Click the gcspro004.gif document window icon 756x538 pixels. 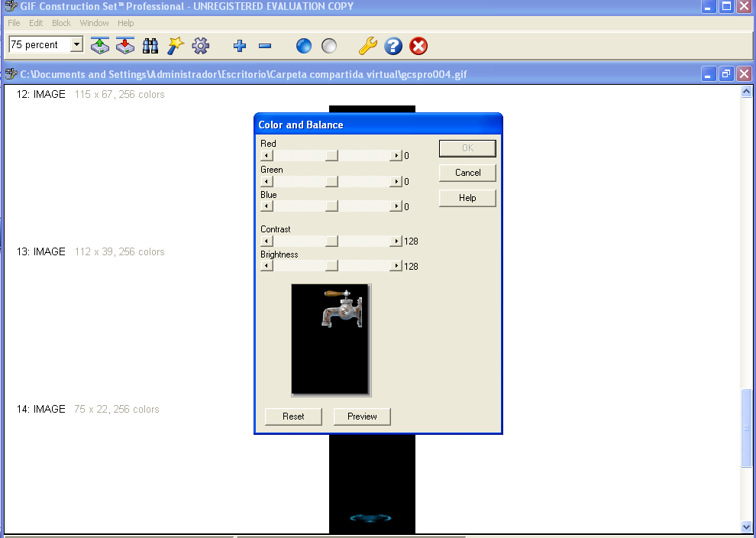pos(11,74)
